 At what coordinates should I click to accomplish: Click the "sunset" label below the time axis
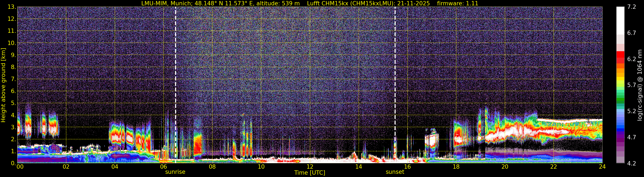click(x=395, y=172)
